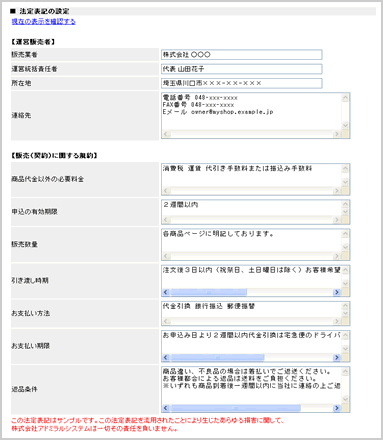Click up arrow of 引き渡し時期 vertical scrollbar
Image resolution: width=383 pixels, height=440 pixels.
pos(345,270)
